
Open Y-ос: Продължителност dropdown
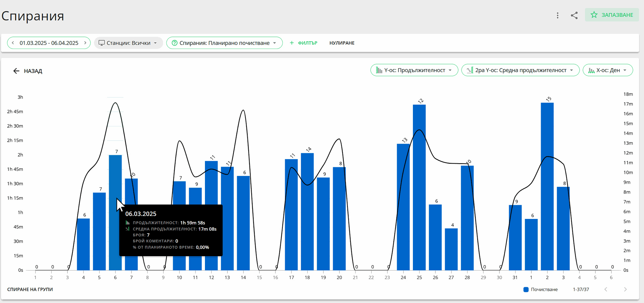click(414, 70)
